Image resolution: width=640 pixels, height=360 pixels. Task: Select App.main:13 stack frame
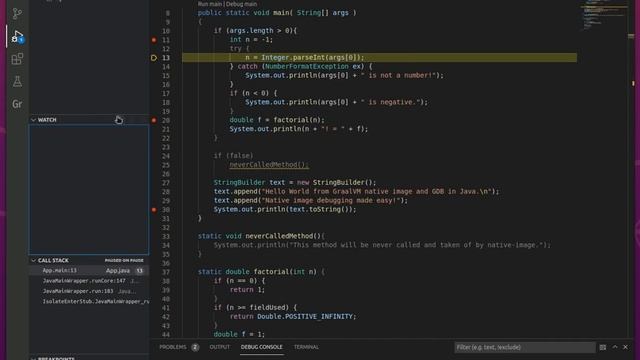pyautogui.click(x=89, y=270)
